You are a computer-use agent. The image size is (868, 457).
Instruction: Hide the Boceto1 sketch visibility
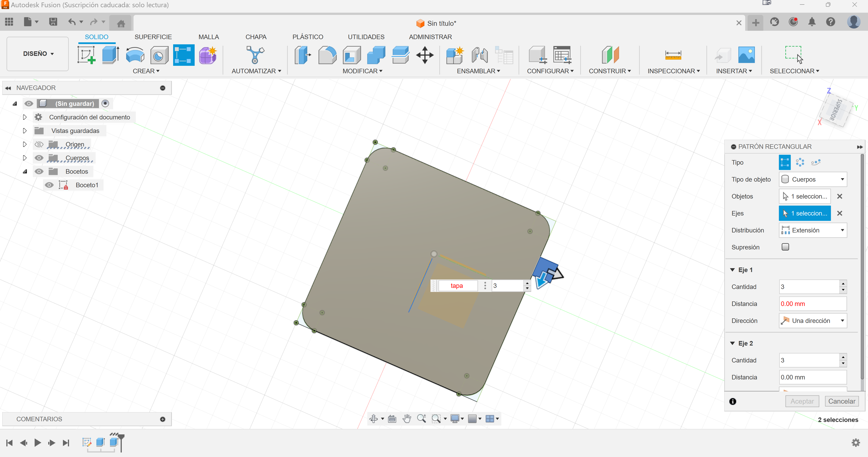point(49,185)
